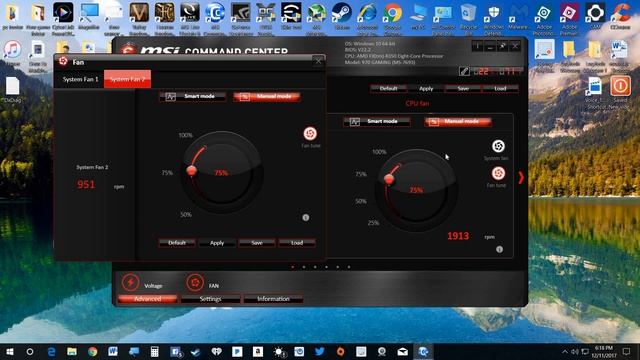Screen dimensions: 640x360
Task: Click the MSI Command Center taskbar icon
Action: pyautogui.click(x=423, y=351)
